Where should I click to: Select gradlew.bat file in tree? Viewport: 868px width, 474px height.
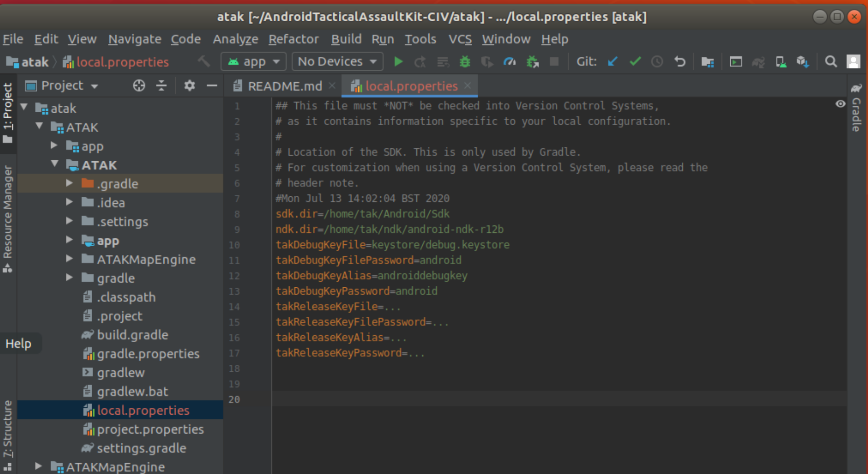pos(133,392)
